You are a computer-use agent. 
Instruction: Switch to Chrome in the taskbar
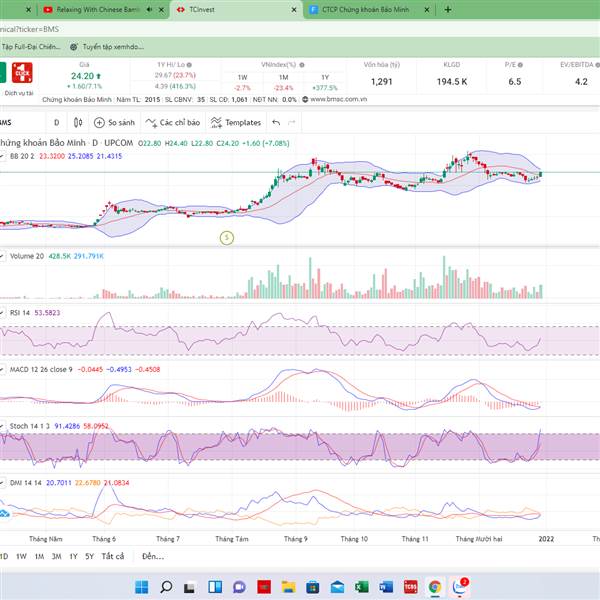[x=435, y=587]
